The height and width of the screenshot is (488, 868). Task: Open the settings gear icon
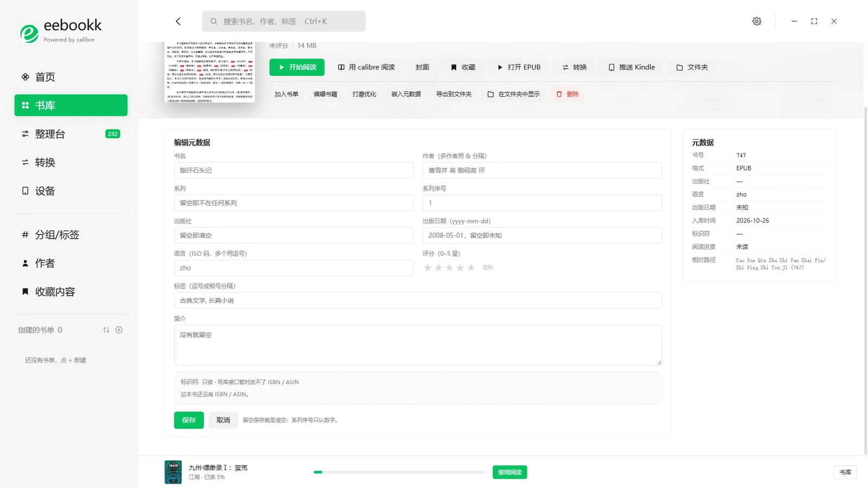click(757, 21)
